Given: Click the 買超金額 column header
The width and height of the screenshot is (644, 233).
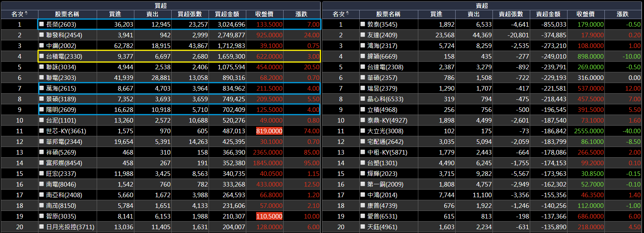Looking at the screenshot, I should (x=227, y=14).
